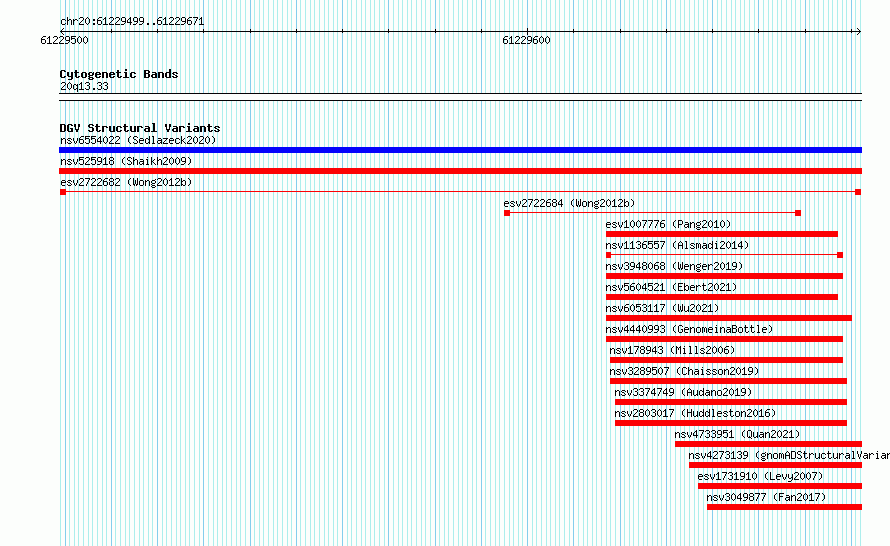This screenshot has width=890, height=546.
Task: Open the nsv2803017 (Huddleston2016) label
Action: click(x=695, y=413)
